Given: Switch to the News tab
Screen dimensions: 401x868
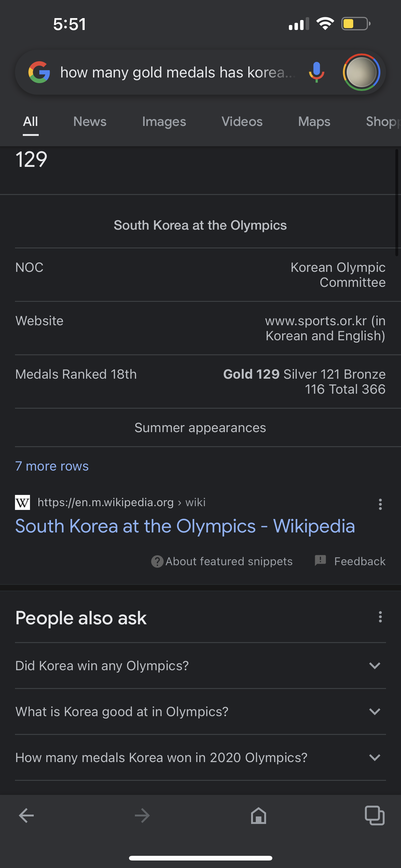Looking at the screenshot, I should 90,121.
